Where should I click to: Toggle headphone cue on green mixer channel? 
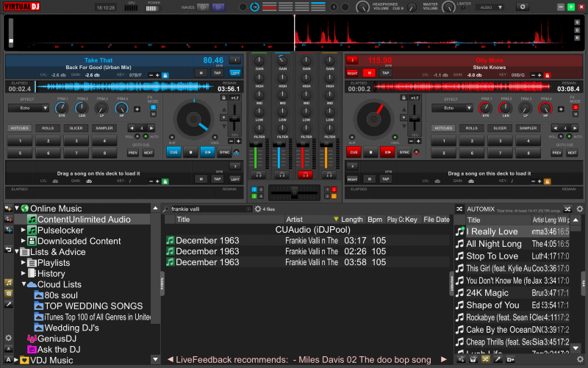coord(259,175)
